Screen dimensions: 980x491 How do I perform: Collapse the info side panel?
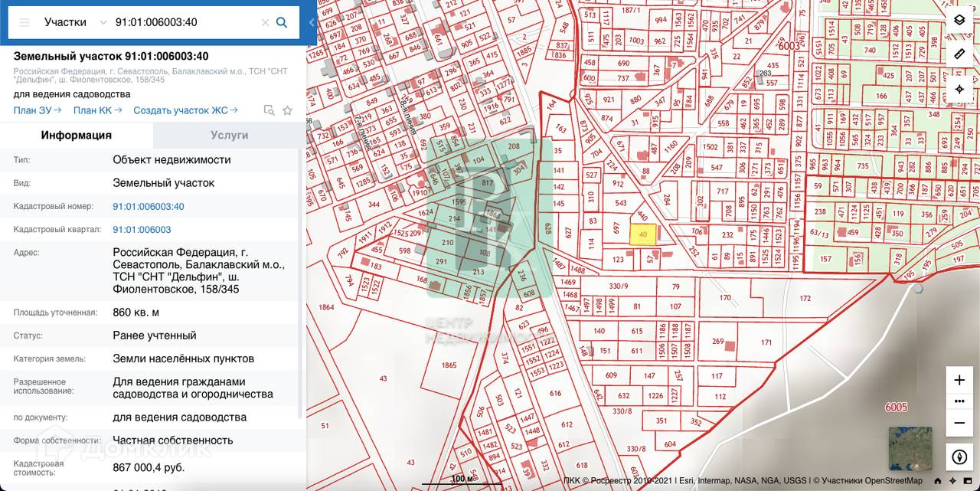(x=312, y=22)
